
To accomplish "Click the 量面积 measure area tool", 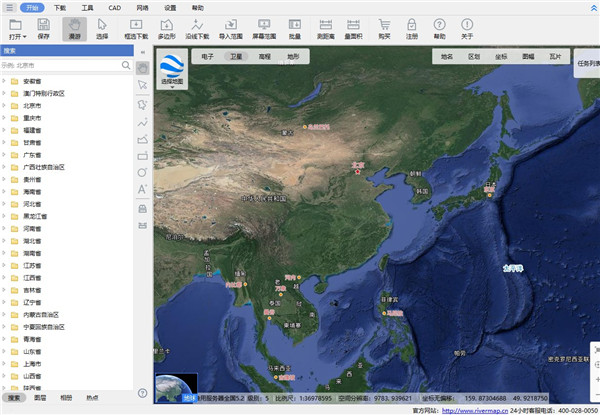I will 354,27.
